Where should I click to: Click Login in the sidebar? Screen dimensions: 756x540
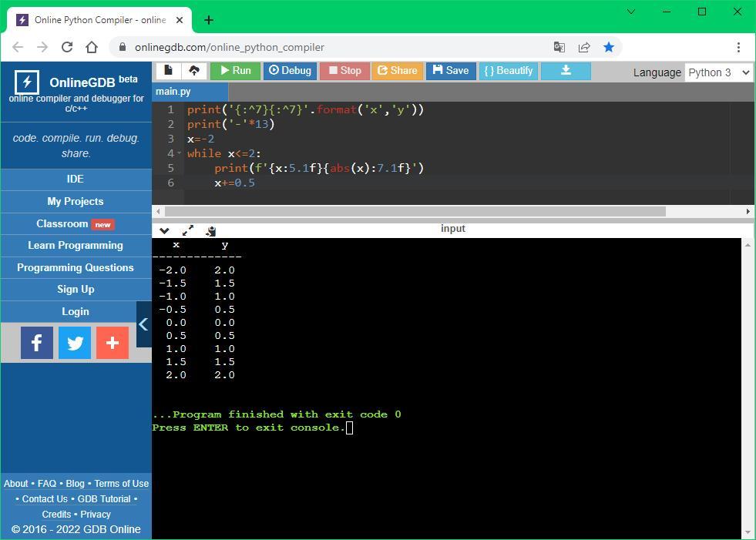pos(76,311)
